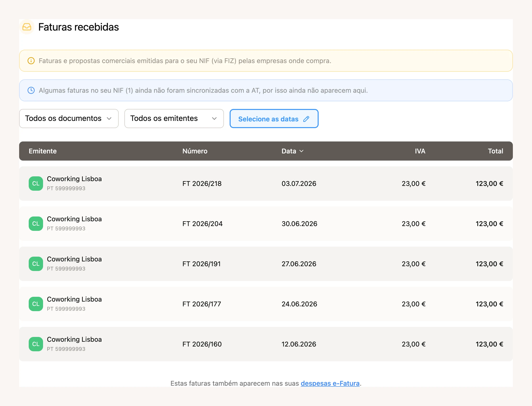Click Coworking Lisboa name in FT 2026/204 row
The image size is (532, 406).
pos(74,219)
